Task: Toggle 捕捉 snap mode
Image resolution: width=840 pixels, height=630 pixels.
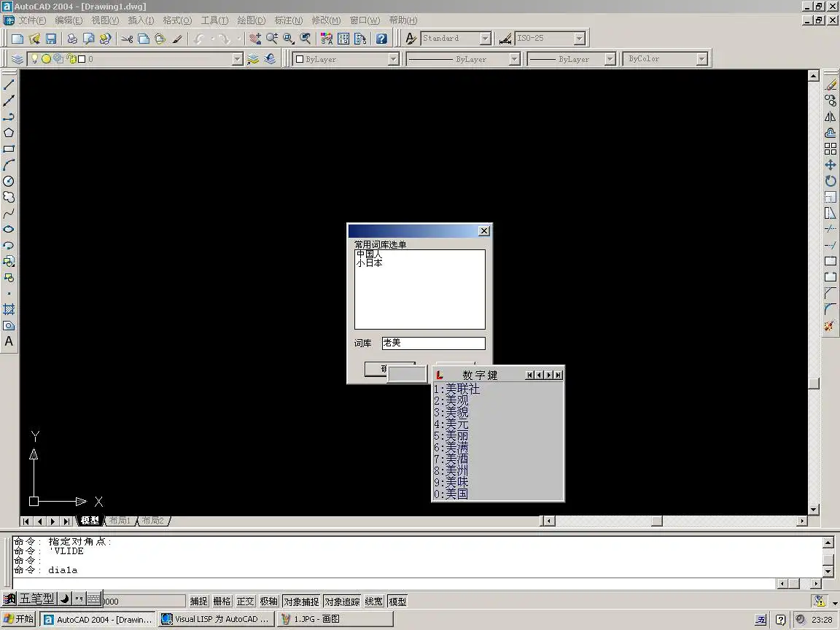Action: (x=198, y=602)
